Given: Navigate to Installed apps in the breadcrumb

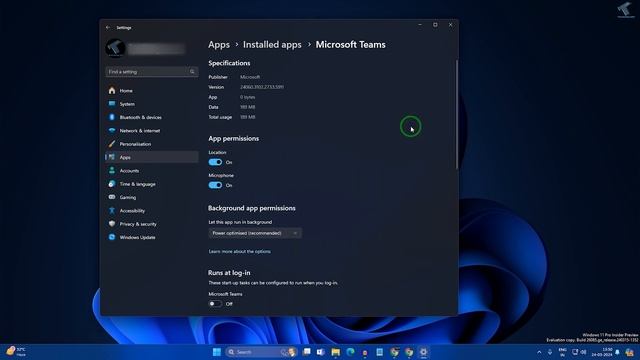Looking at the screenshot, I should [272, 44].
